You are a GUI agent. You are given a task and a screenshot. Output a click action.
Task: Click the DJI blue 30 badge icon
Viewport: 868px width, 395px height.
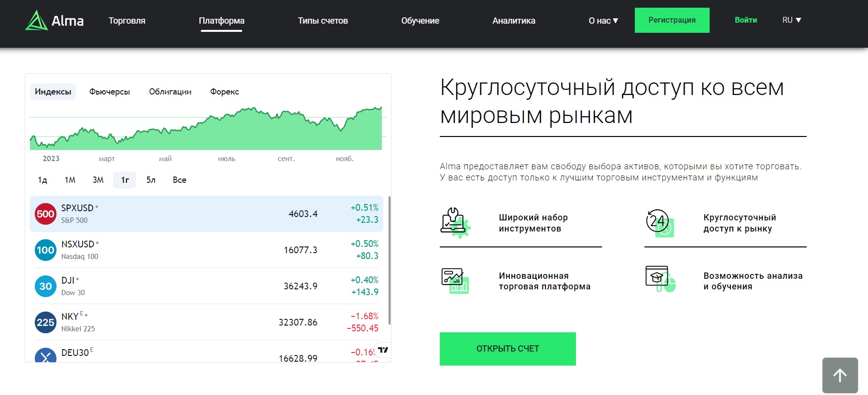(x=46, y=286)
